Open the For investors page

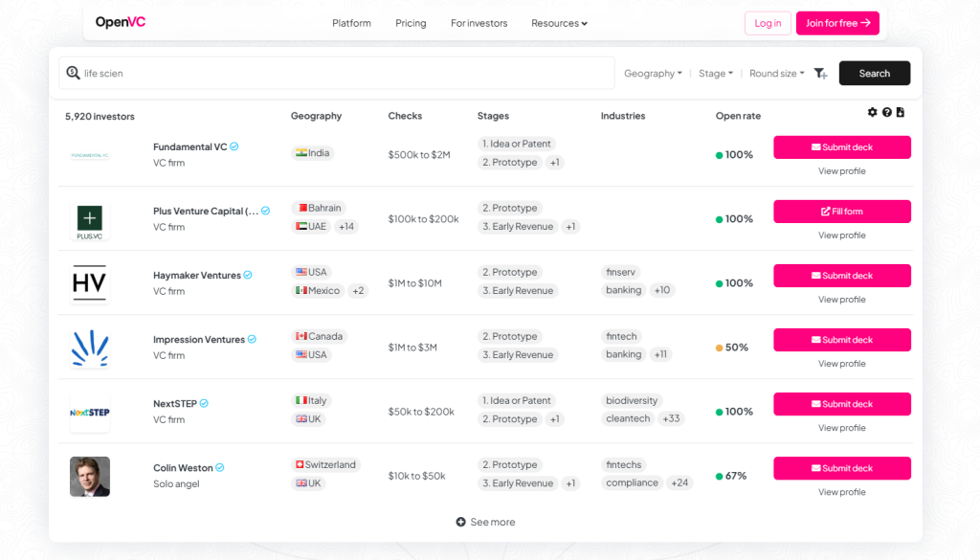[x=479, y=23]
